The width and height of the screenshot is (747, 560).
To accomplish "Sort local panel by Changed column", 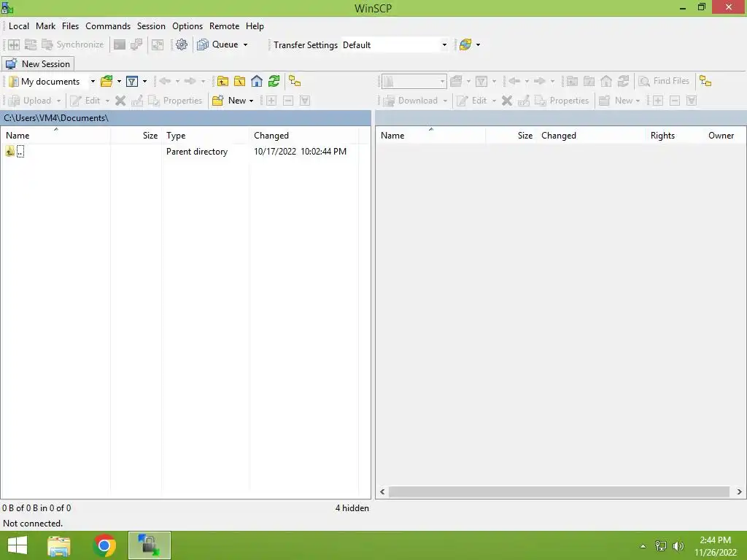I will (304, 135).
